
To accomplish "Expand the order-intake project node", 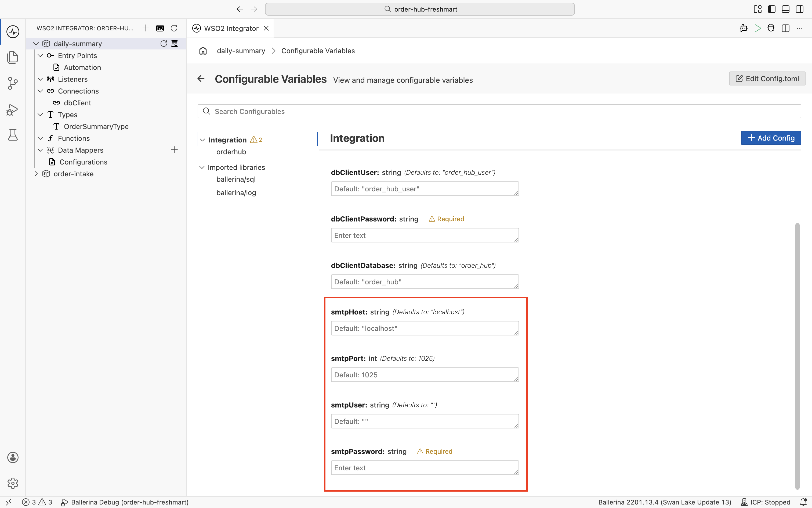I will 36,174.
